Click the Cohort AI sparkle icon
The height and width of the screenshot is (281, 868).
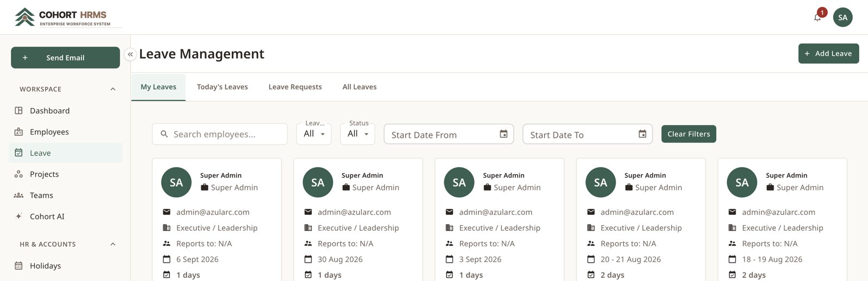click(x=18, y=216)
